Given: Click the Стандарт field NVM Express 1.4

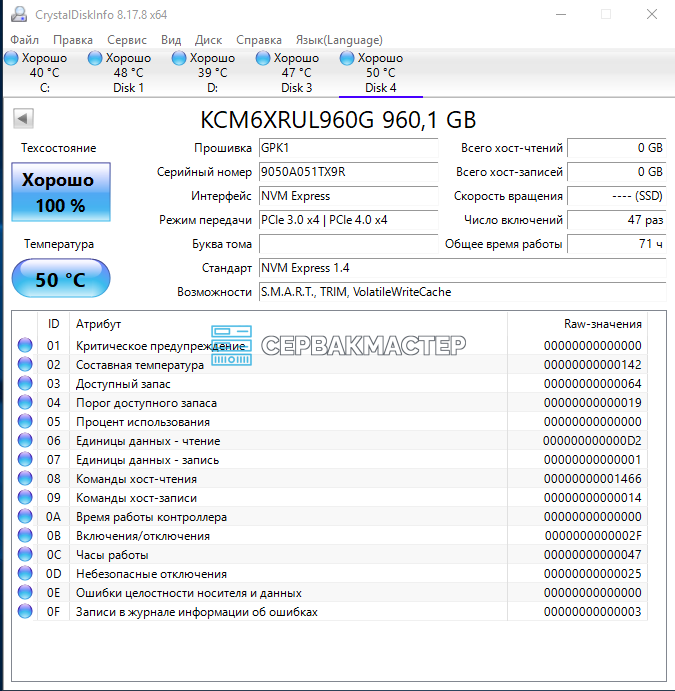Looking at the screenshot, I should [x=463, y=268].
